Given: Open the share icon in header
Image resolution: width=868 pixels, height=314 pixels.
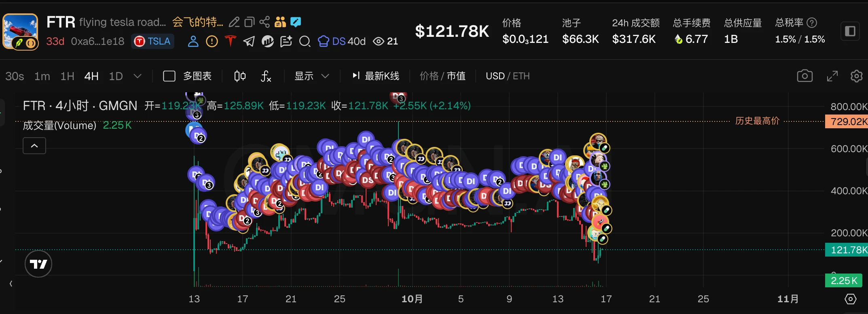Looking at the screenshot, I should (x=265, y=22).
